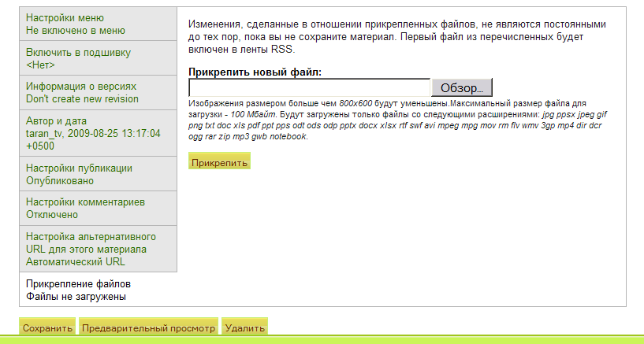The height and width of the screenshot is (344, 644).
Task: Click the file path input field
Action: pos(309,87)
